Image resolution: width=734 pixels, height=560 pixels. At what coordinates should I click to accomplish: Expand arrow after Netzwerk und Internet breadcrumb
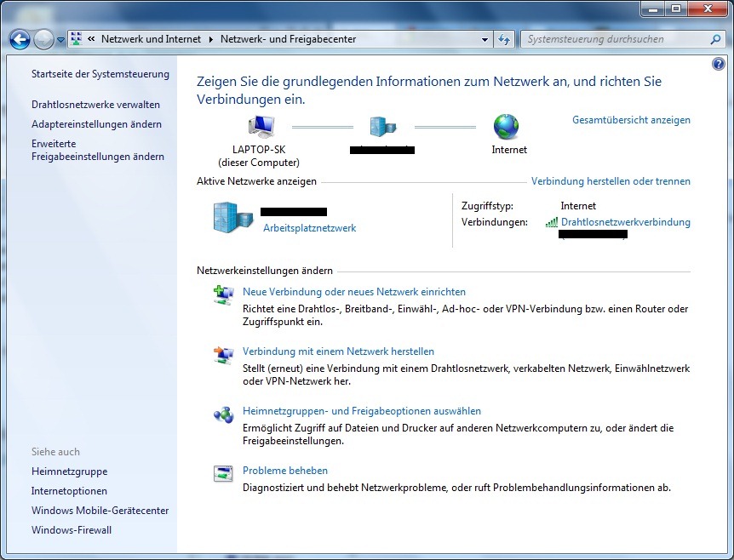[x=210, y=40]
